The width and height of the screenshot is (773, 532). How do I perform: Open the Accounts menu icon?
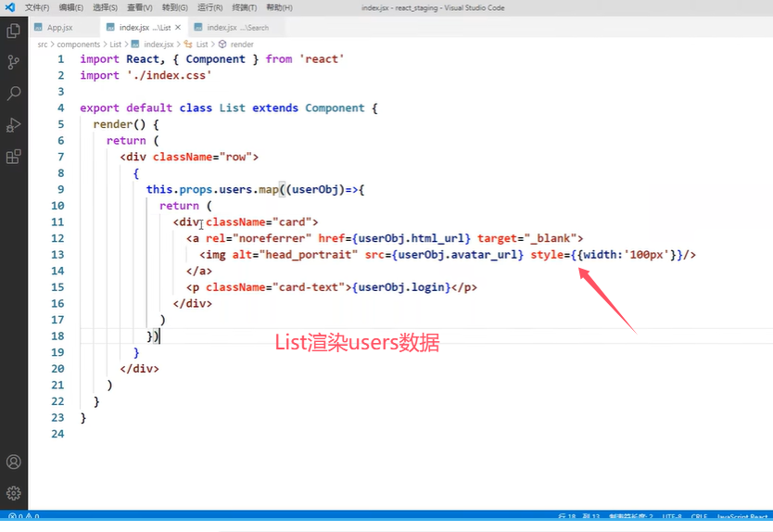(13, 462)
